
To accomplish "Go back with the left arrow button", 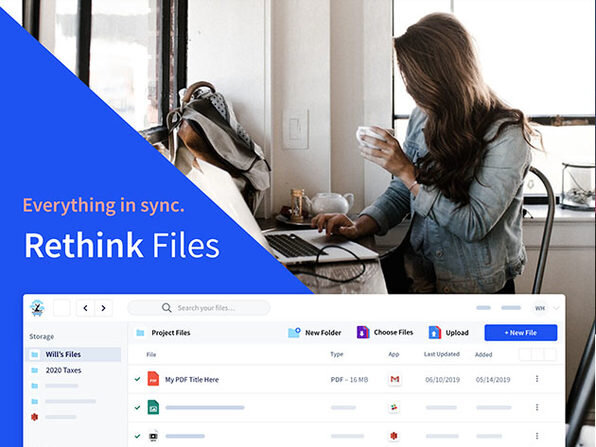I will point(86,308).
